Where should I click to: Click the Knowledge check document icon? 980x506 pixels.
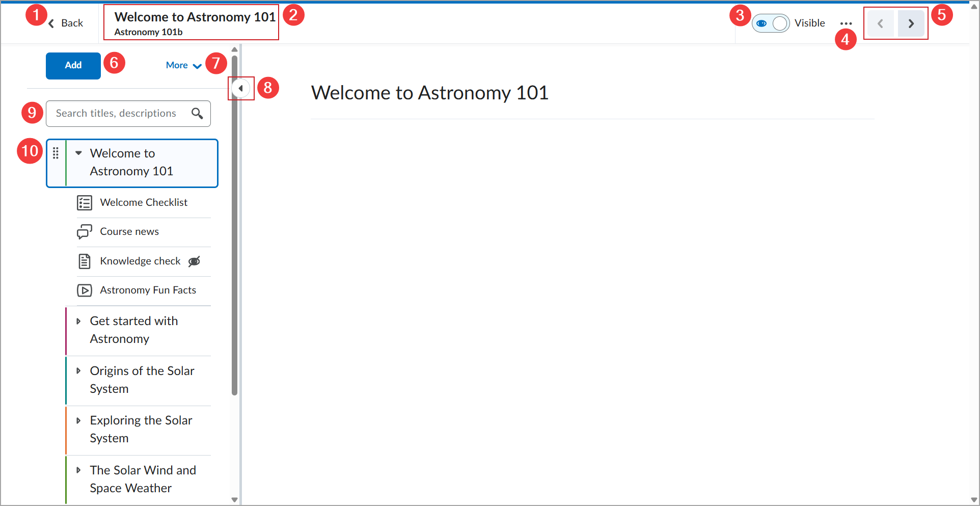[x=85, y=261]
